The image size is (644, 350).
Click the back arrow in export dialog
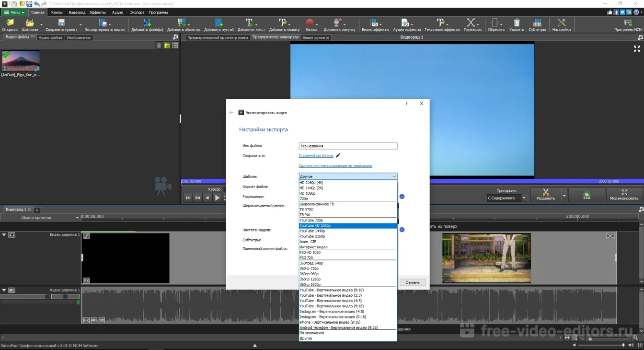pyautogui.click(x=231, y=113)
